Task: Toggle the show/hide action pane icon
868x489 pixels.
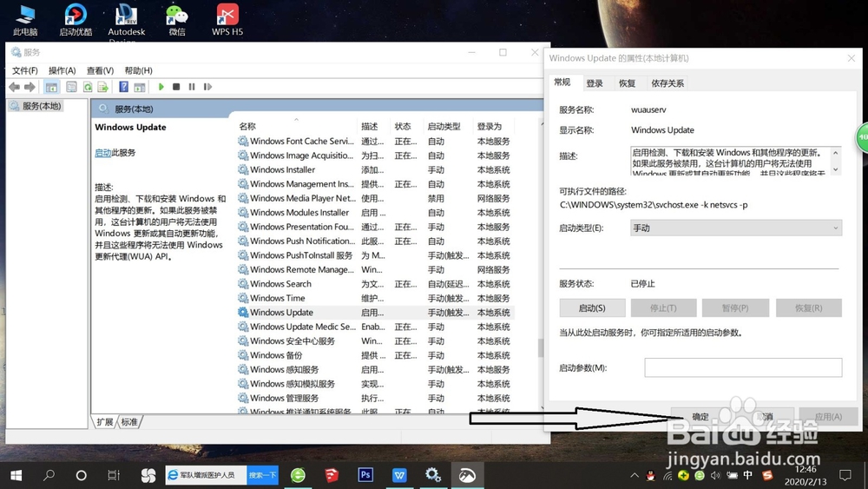Action: pyautogui.click(x=140, y=87)
